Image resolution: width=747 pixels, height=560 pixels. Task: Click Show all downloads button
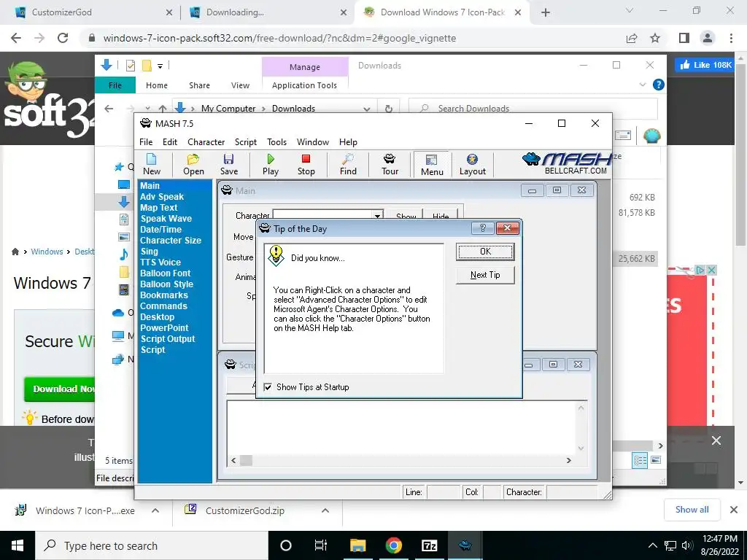coord(692,510)
